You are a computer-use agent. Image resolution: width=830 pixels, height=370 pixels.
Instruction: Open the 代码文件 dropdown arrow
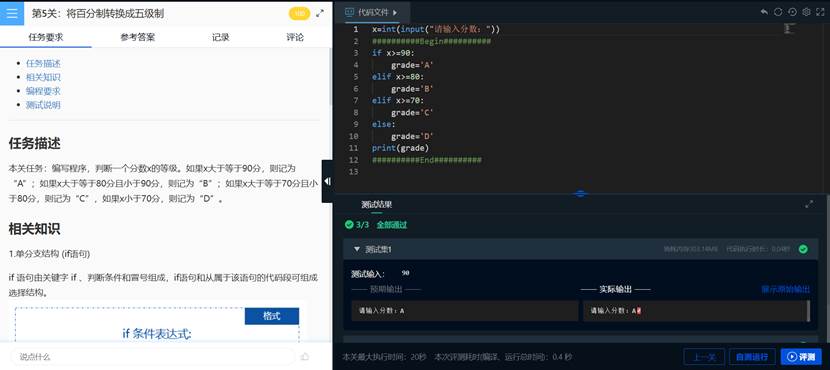click(395, 12)
